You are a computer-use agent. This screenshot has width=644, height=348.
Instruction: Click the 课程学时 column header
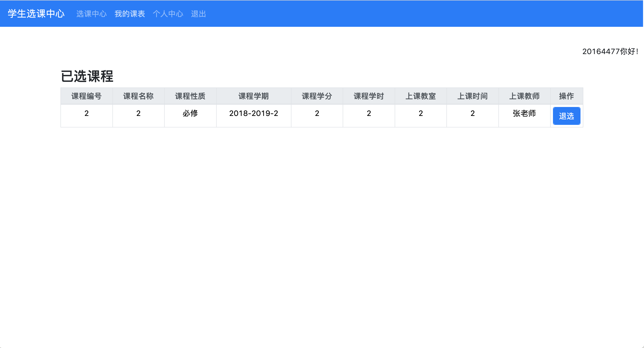(x=369, y=96)
